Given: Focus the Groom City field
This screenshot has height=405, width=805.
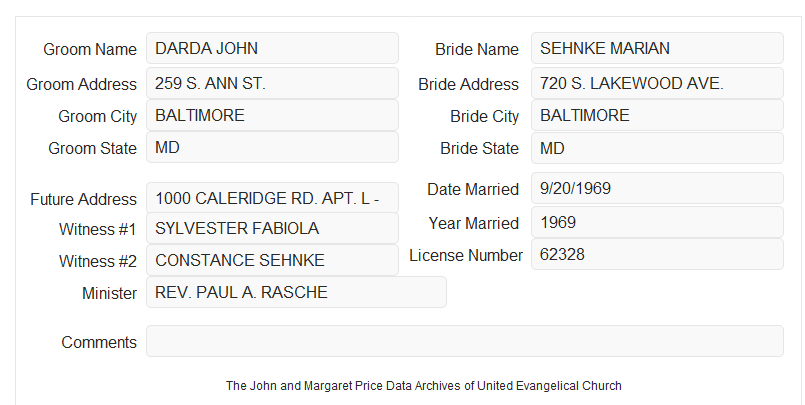Looking at the screenshot, I should tap(272, 115).
